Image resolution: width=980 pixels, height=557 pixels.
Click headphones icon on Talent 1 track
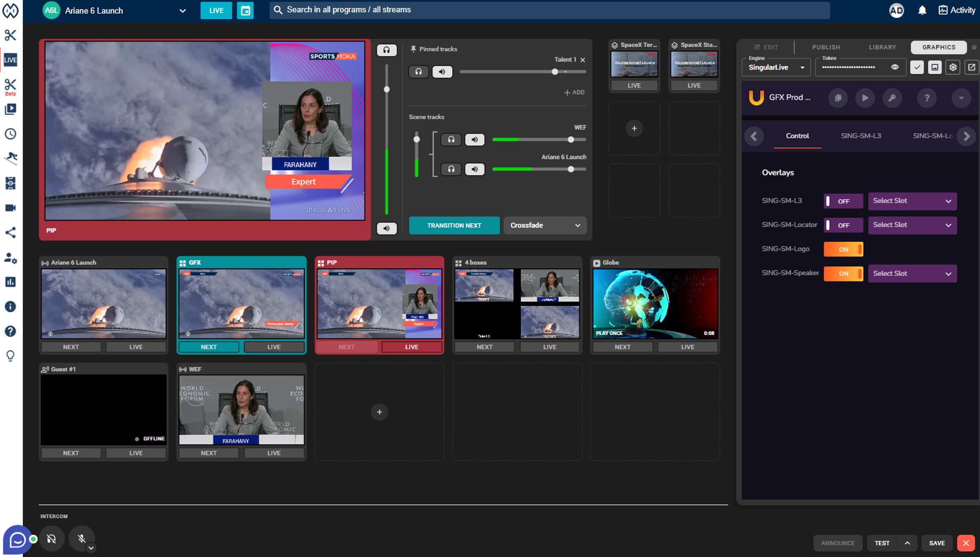click(x=418, y=72)
